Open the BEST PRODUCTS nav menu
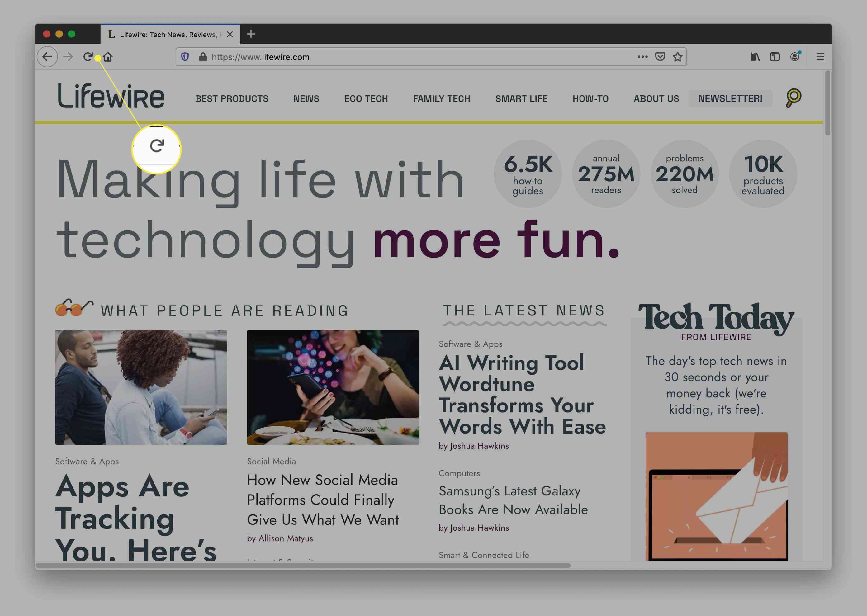The image size is (867, 616). (232, 98)
